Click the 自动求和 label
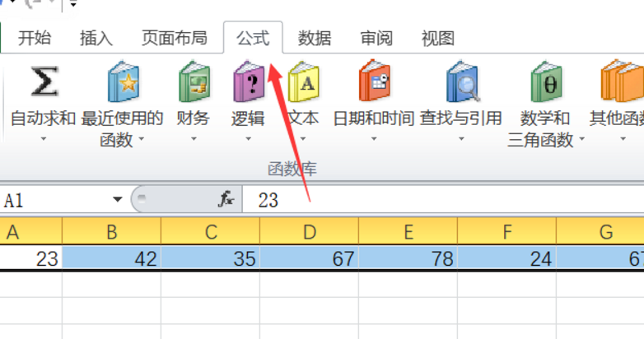The width and height of the screenshot is (644, 339). (43, 118)
